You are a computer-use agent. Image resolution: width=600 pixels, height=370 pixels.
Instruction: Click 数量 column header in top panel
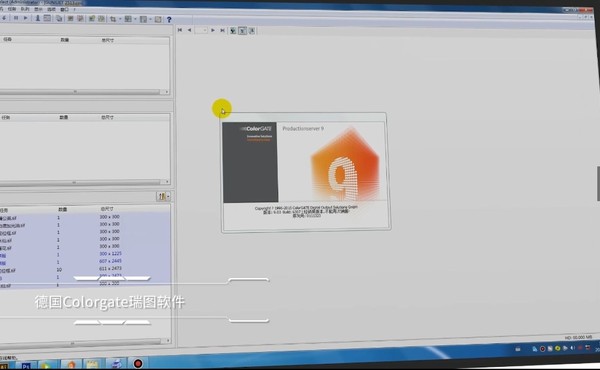pyautogui.click(x=64, y=40)
